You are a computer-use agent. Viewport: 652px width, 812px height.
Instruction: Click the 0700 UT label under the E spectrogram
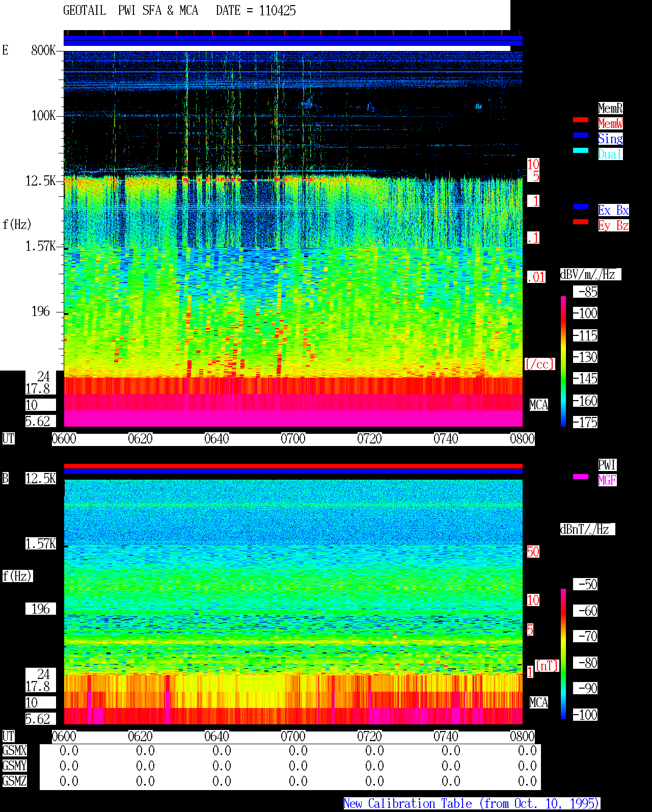pos(293,439)
